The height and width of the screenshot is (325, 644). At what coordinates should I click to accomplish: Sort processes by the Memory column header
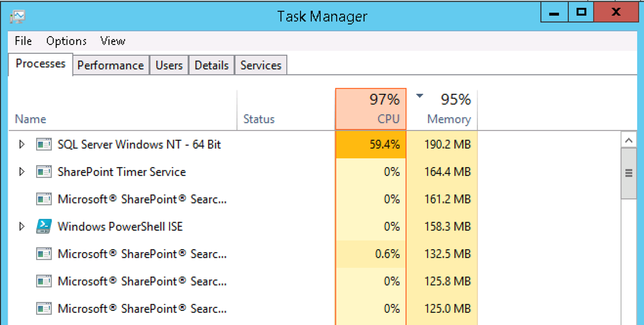pos(442,109)
